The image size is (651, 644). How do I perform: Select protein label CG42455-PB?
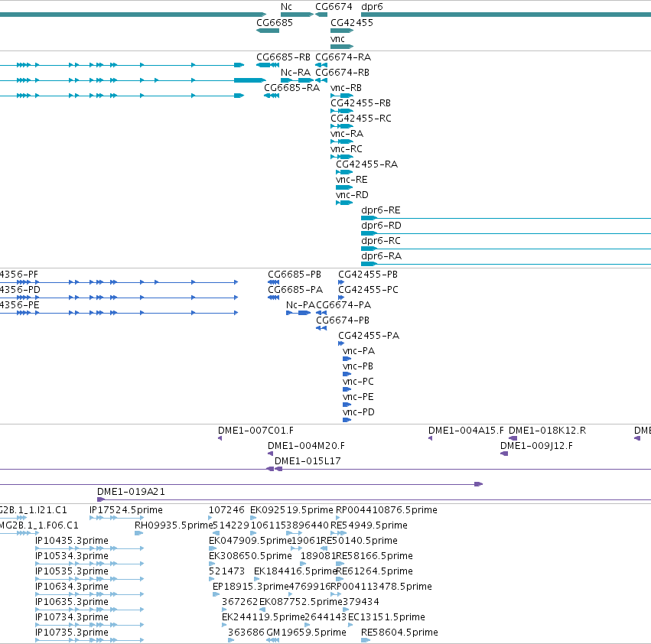[368, 274]
